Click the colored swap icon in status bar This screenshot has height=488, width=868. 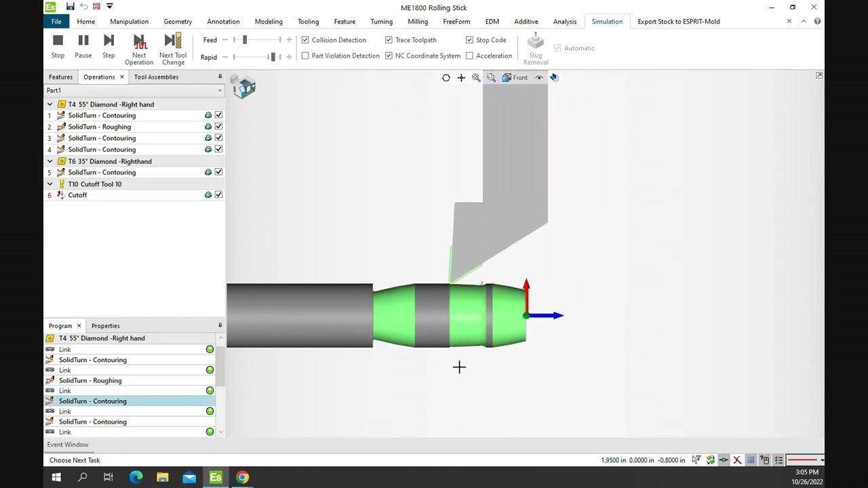pyautogui.click(x=710, y=460)
